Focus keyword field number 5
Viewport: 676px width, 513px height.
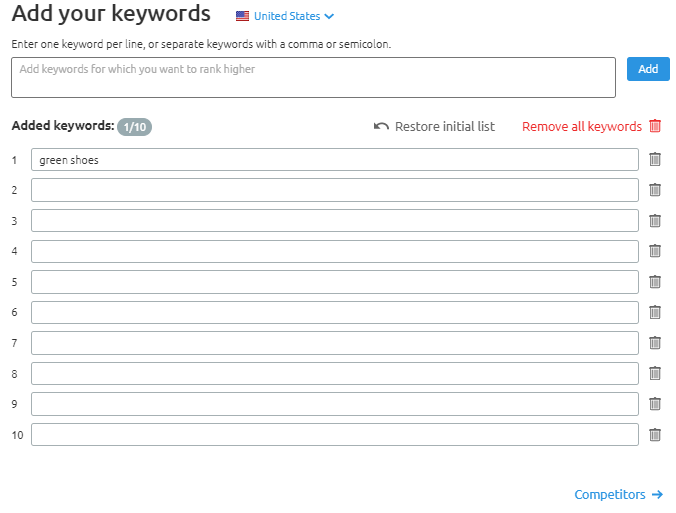[335, 282]
